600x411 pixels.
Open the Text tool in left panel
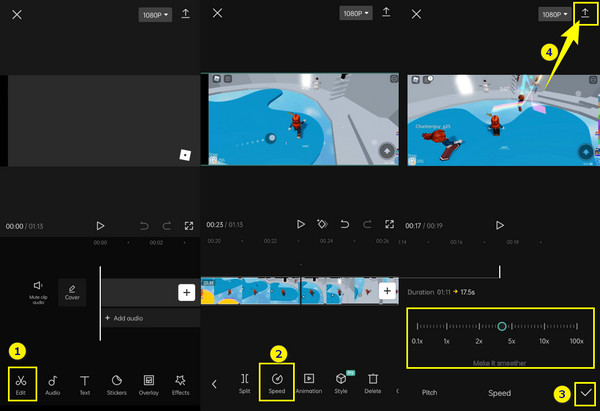[85, 385]
